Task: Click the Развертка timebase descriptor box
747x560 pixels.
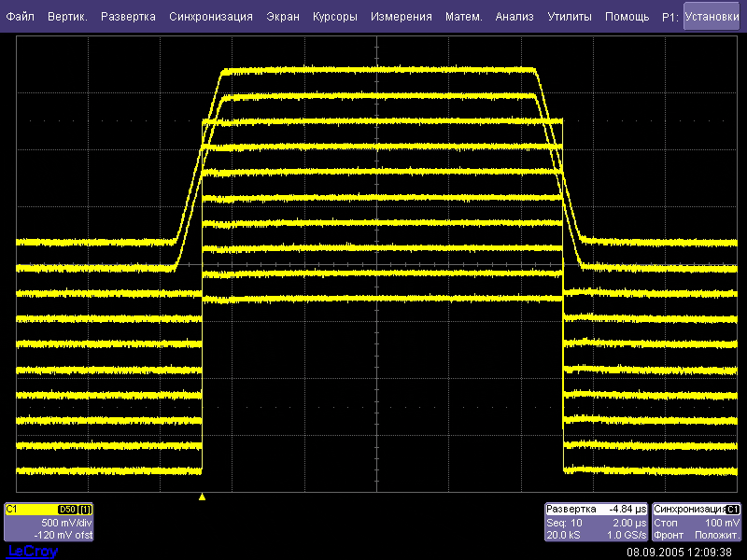Action: pos(596,523)
